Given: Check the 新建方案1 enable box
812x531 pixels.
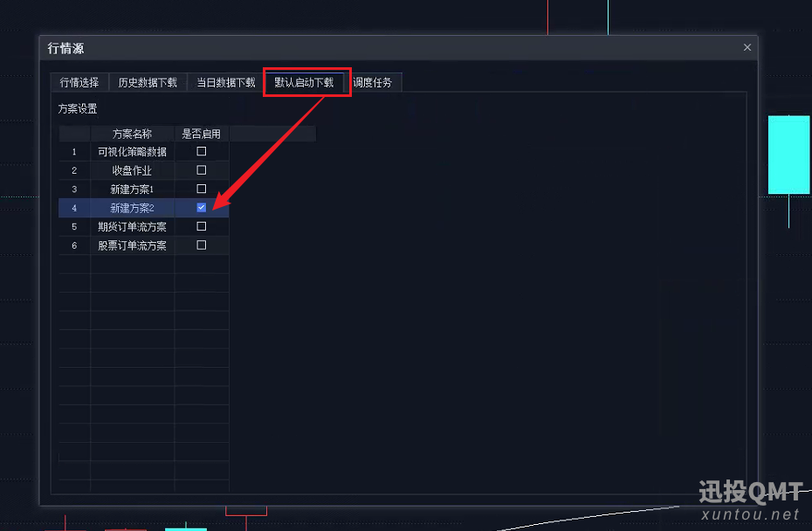Looking at the screenshot, I should (202, 189).
